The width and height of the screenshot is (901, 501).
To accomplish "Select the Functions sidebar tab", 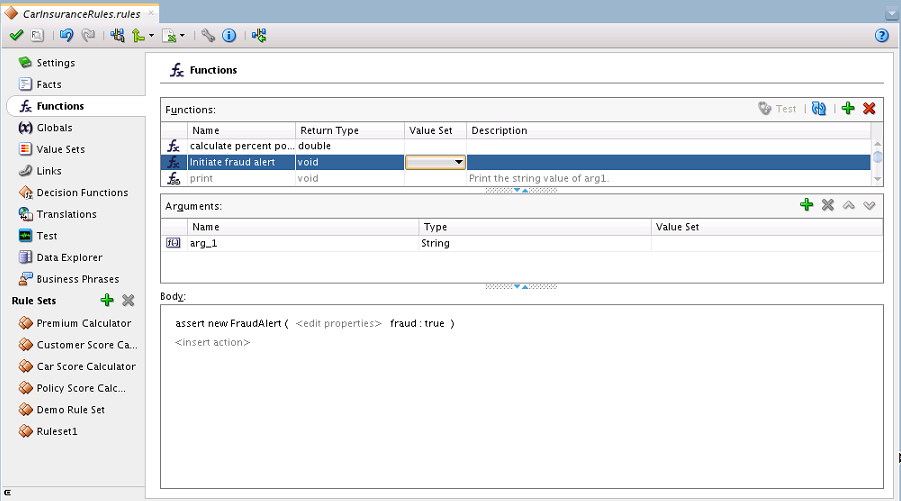I will click(60, 106).
